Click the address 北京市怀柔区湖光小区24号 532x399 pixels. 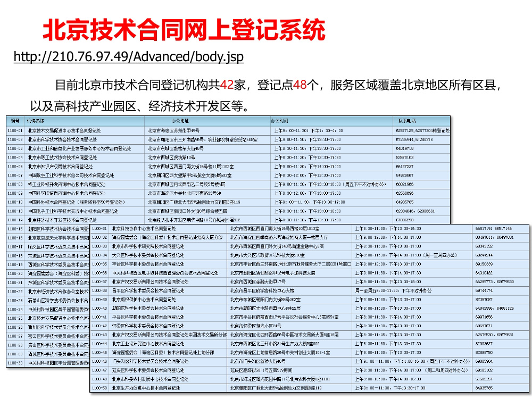(255, 326)
